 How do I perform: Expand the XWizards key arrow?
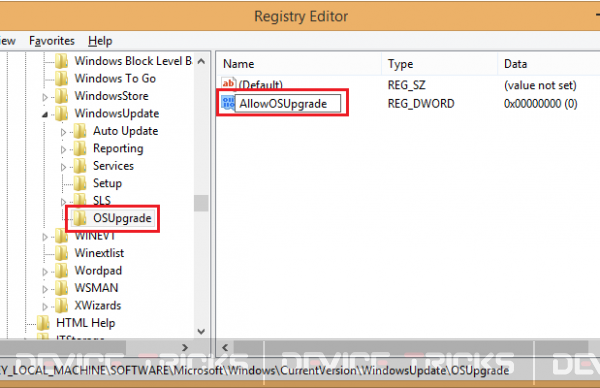coord(45,306)
